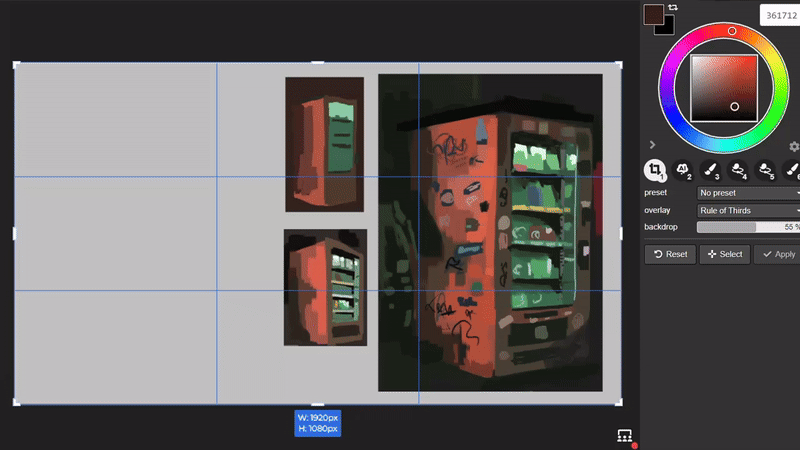Click the foreground color swatch
The width and height of the screenshot is (800, 450).
click(x=654, y=13)
